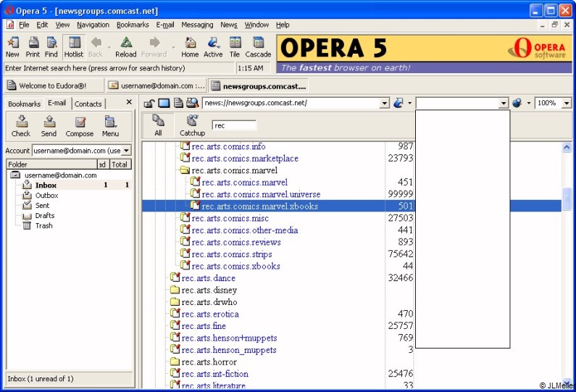Click the Total column header
576x392 pixels.
click(x=120, y=164)
